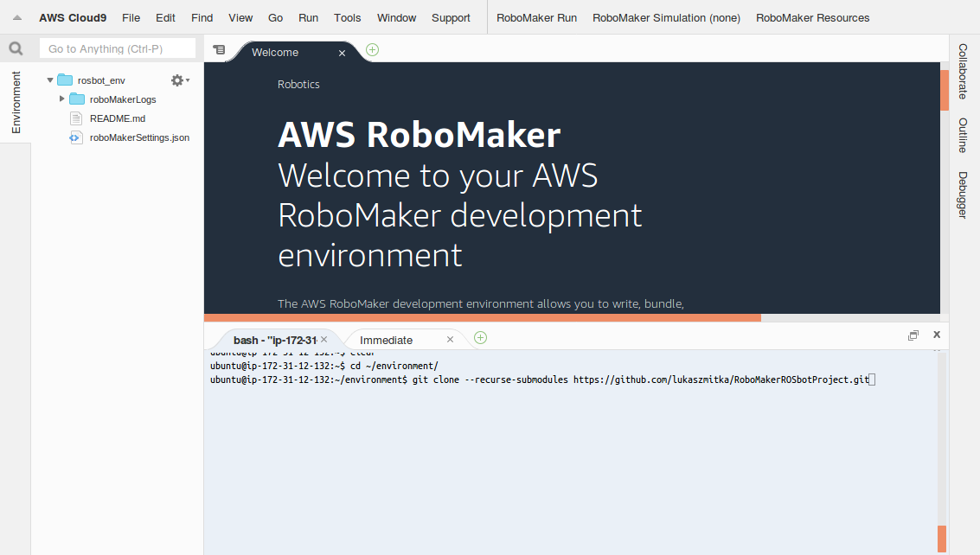This screenshot has height=555, width=980.
Task: Click the AWS RoboMaker heading
Action: pos(420,135)
